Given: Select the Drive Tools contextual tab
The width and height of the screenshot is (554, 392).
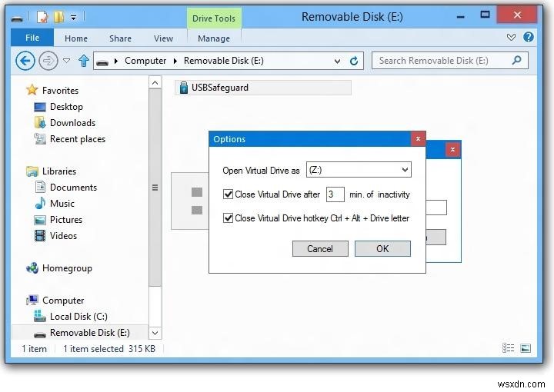Looking at the screenshot, I should 214,18.
